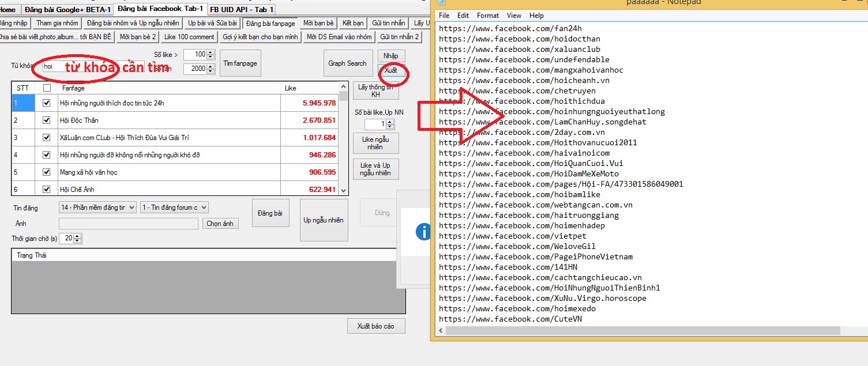
Task: Open the Mời bạn bè 2 tab
Action: pos(138,37)
